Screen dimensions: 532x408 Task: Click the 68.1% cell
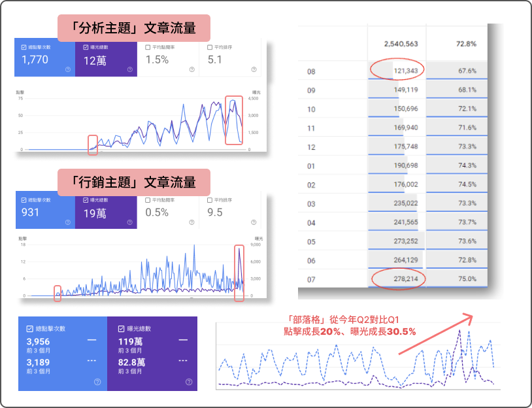coord(467,90)
